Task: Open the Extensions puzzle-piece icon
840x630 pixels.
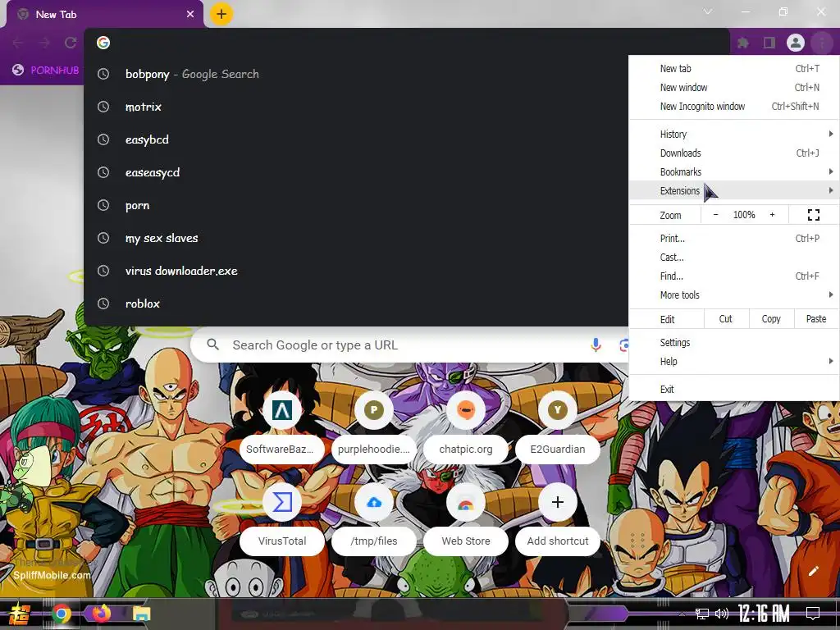Action: click(x=743, y=43)
